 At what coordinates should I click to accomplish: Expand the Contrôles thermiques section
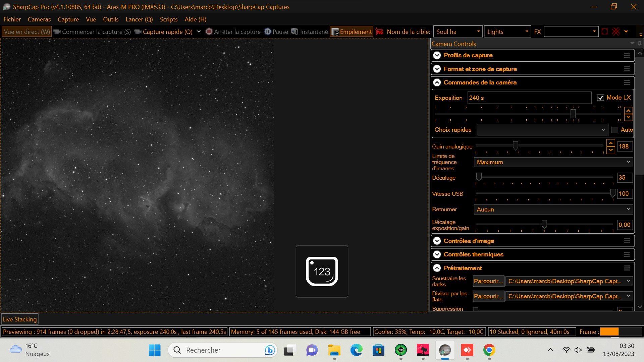[437, 254]
